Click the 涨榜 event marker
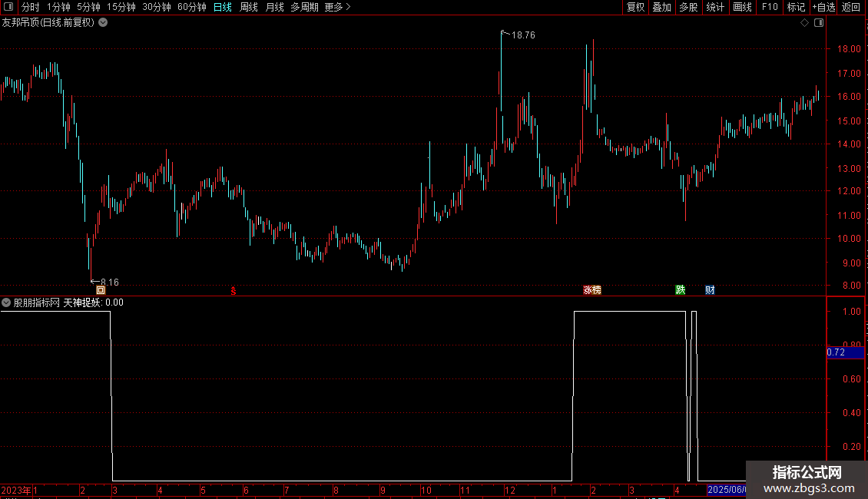The width and height of the screenshot is (868, 499). 591,290
